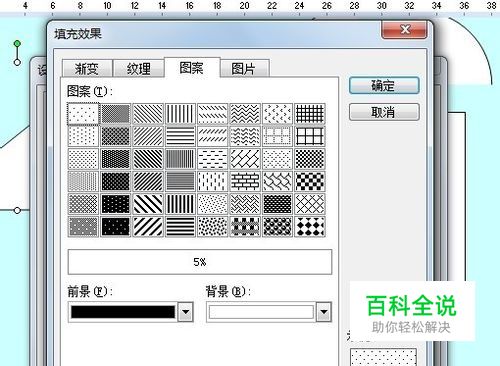Select the horizontal brick pattern

(245, 182)
